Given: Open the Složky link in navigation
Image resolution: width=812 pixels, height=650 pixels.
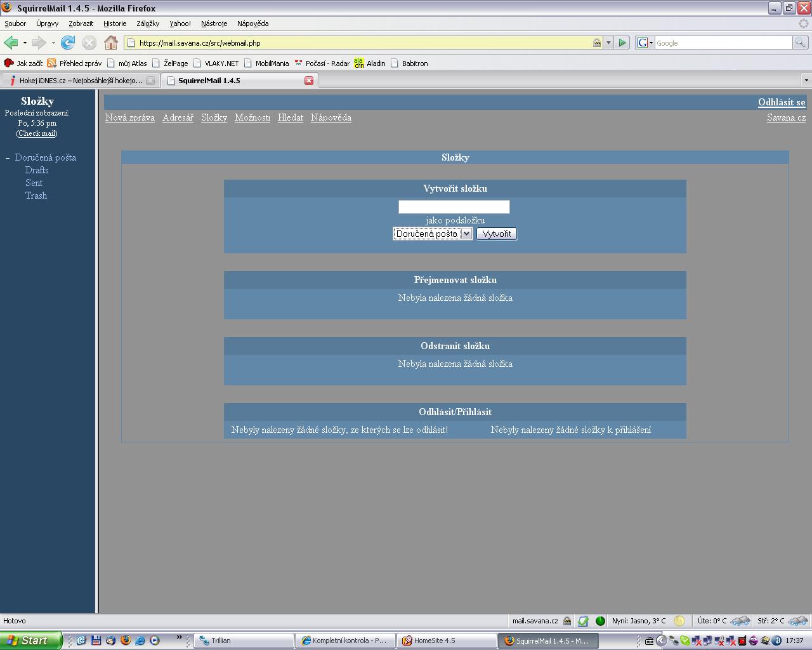Looking at the screenshot, I should 214,117.
